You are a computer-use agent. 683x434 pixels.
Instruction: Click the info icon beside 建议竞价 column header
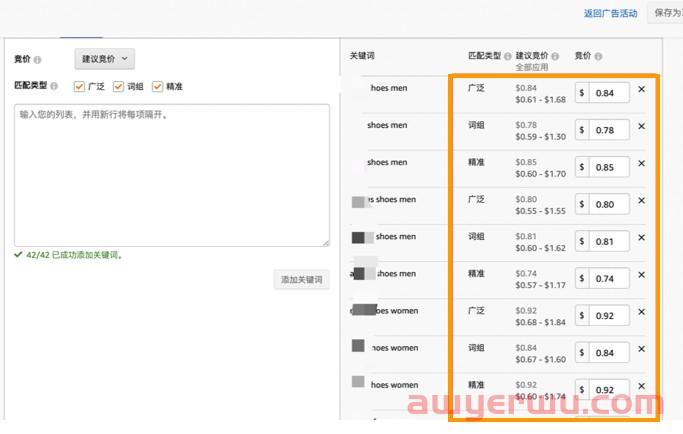555,56
